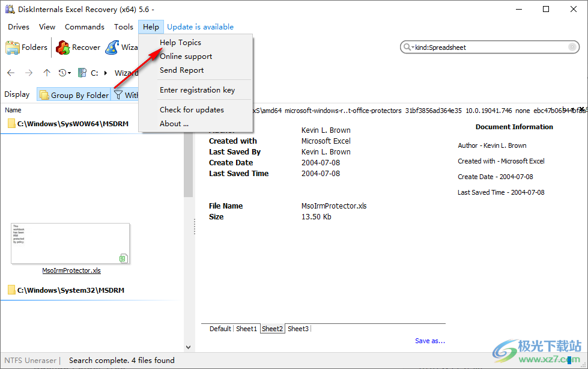Click the Name column header
Viewport: 588px width, 369px height.
[x=13, y=110]
